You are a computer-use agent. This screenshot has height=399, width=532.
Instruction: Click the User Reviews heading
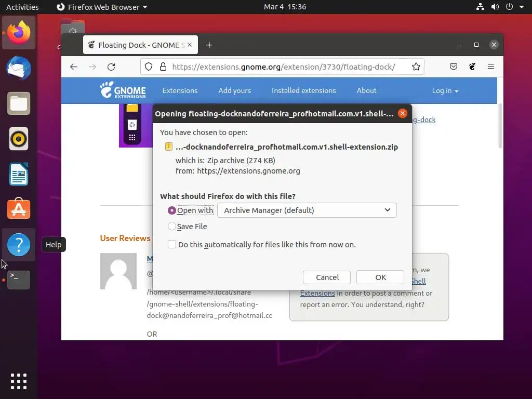[x=125, y=238]
